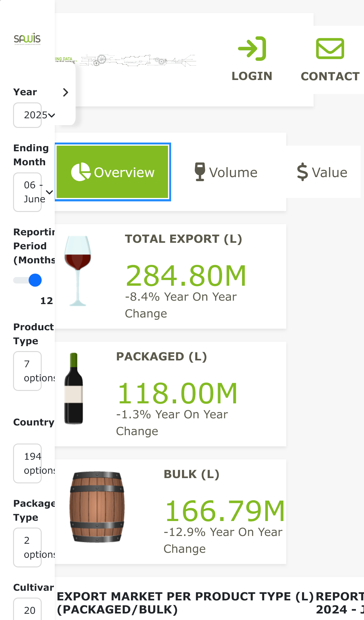364x620 pixels.
Task: Click the wine bottle image
Action: pos(74,388)
